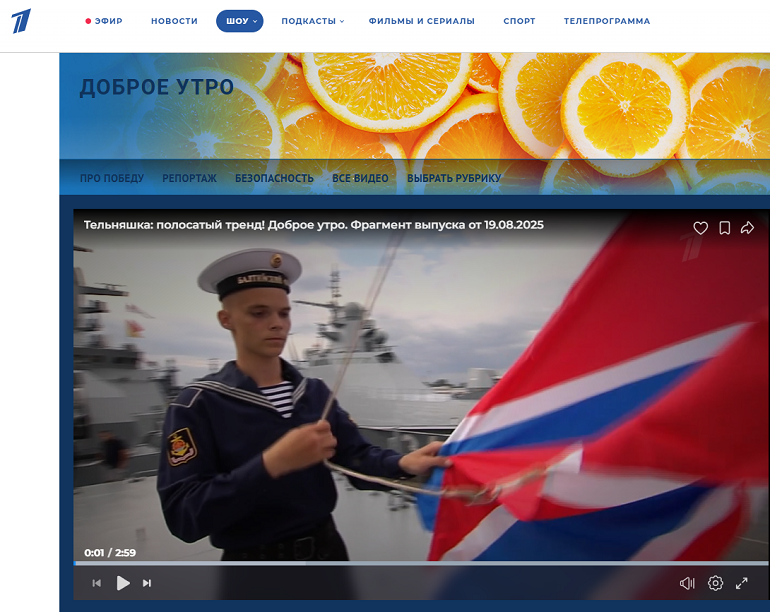Like the video with heart icon
This screenshot has width=770, height=612.
(x=700, y=228)
